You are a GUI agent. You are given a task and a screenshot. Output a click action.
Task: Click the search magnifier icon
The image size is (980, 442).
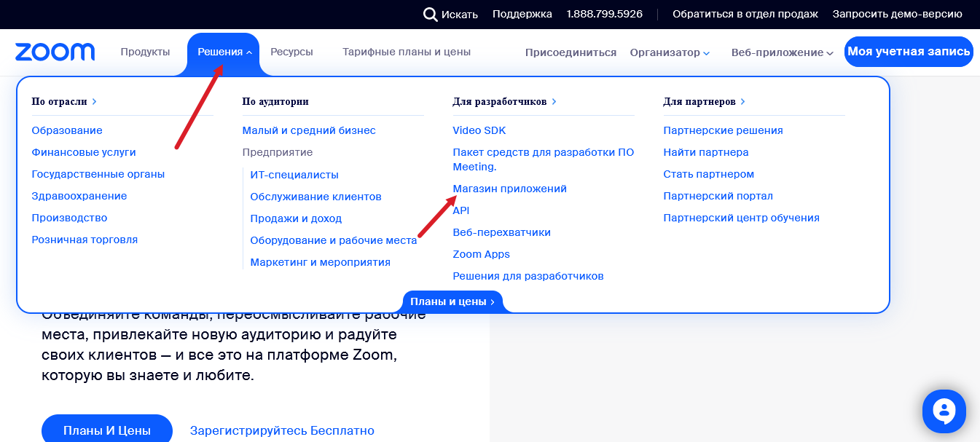tap(431, 15)
